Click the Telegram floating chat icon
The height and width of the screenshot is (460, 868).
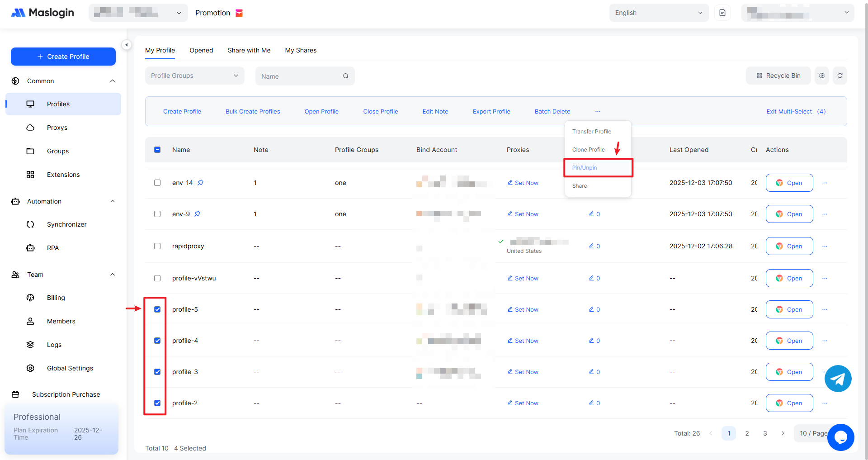point(838,379)
